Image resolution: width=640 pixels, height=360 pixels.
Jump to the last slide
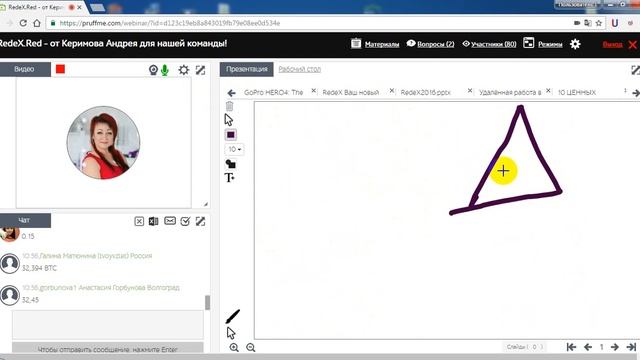click(631, 347)
